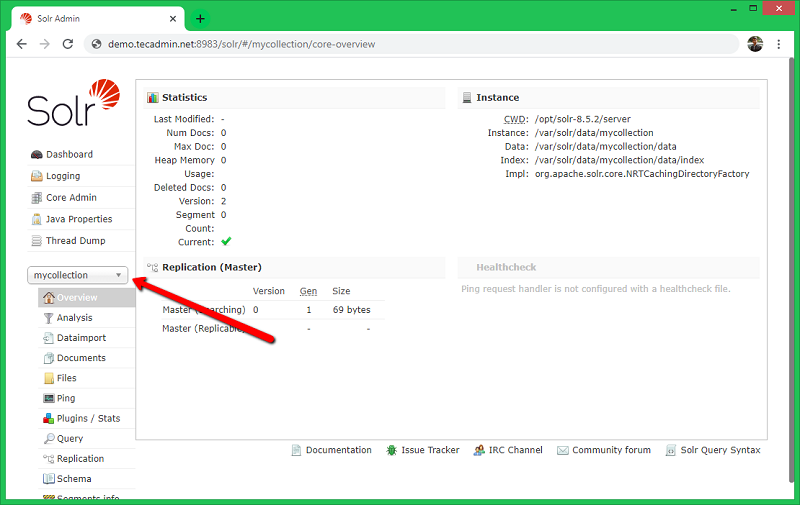Open the Chrome three-dot menu
The width and height of the screenshot is (800, 505).
tap(779, 44)
